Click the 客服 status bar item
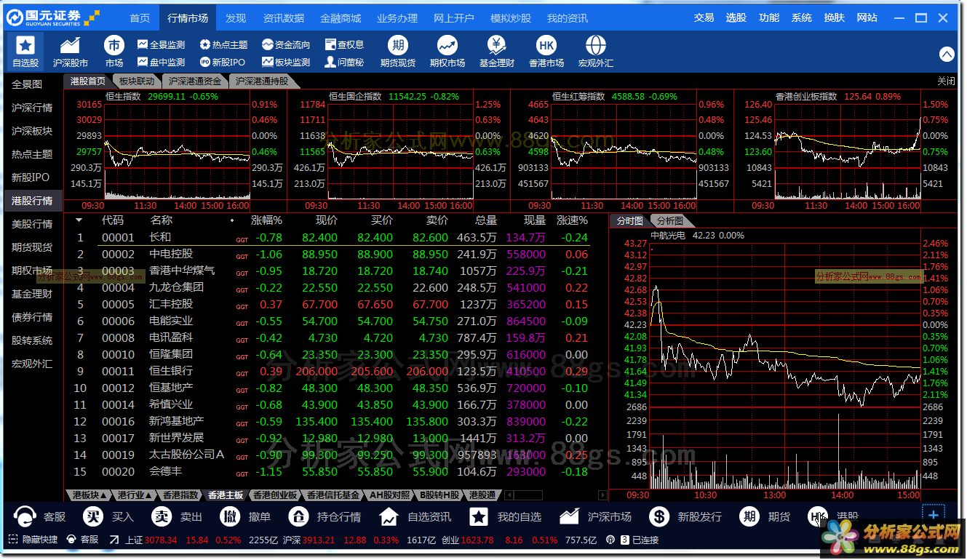The image size is (967, 560). coord(82,540)
